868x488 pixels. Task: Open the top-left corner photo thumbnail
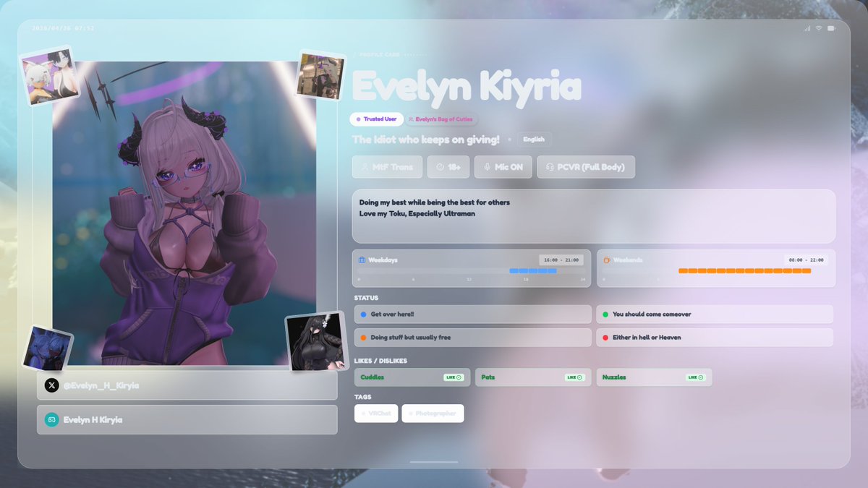pyautogui.click(x=51, y=77)
